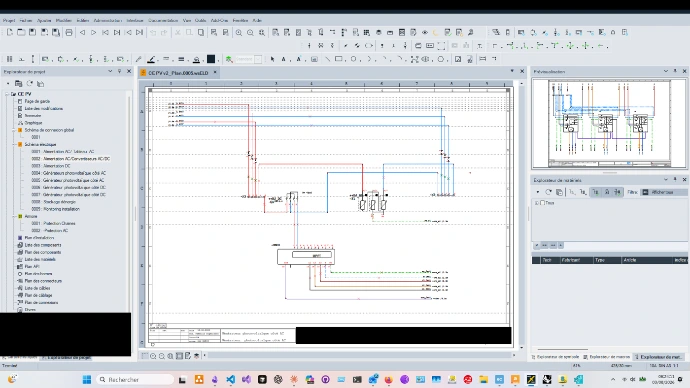Go to next page arrow icon
690x388 pixels.
94,33
